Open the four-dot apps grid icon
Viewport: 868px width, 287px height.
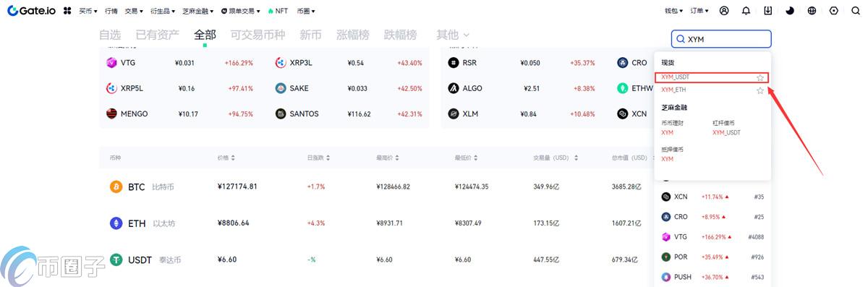click(x=67, y=11)
